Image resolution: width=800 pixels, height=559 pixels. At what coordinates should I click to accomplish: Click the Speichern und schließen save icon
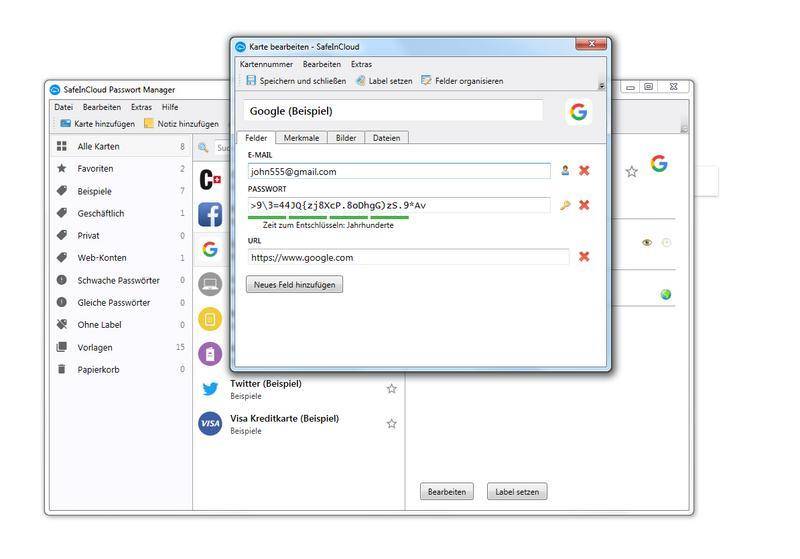point(251,81)
